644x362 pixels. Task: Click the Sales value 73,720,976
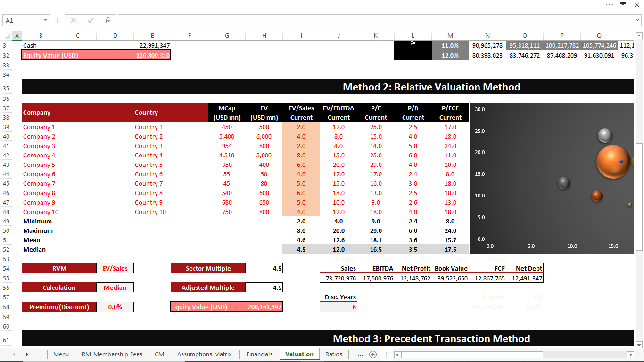(339, 278)
